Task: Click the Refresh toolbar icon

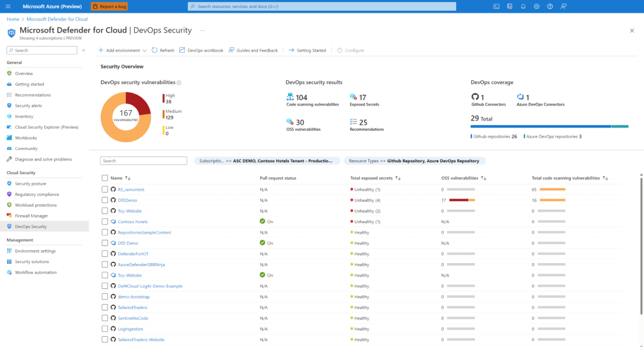Action: [x=154, y=50]
